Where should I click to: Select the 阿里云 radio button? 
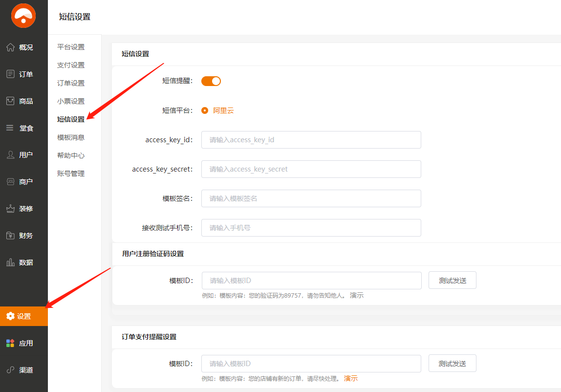(205, 110)
